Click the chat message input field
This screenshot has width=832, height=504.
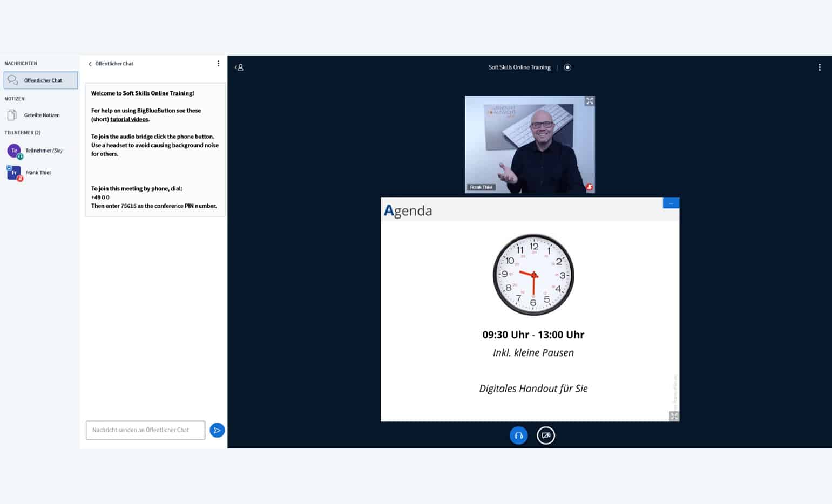tap(145, 430)
